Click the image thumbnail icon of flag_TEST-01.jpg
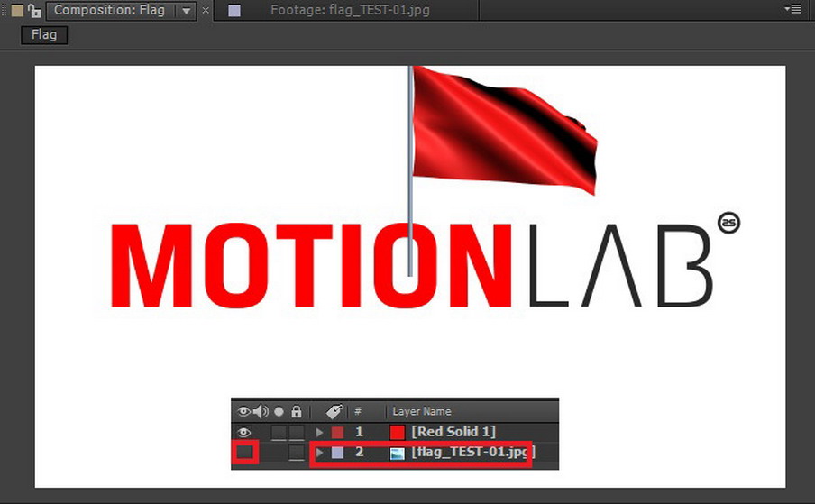This screenshot has height=504, width=815. (397, 454)
